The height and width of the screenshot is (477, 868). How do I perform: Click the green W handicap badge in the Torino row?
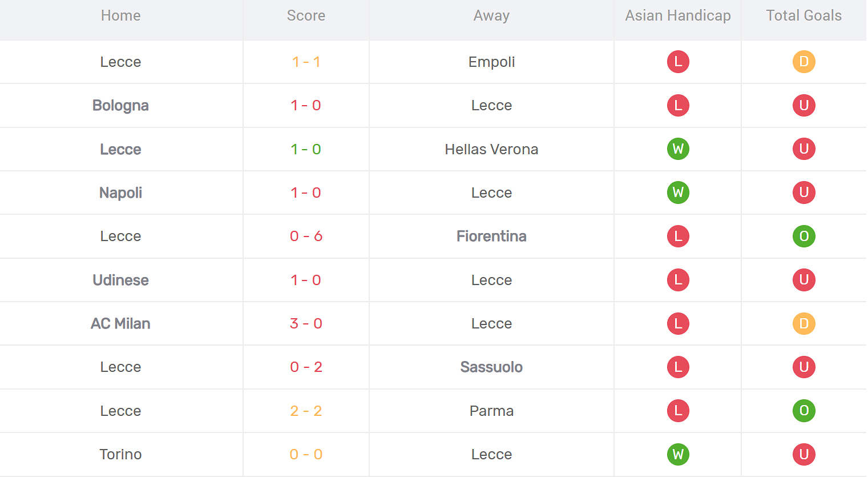point(678,454)
